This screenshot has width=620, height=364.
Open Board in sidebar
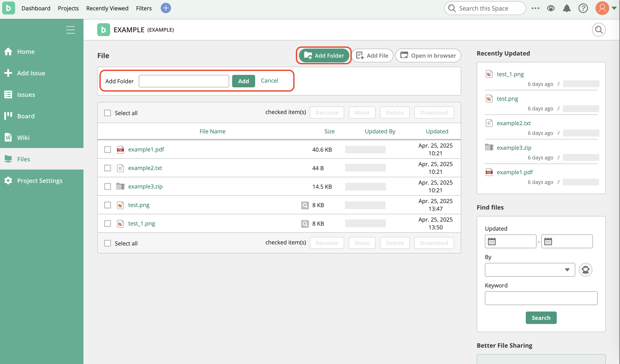coord(42,116)
